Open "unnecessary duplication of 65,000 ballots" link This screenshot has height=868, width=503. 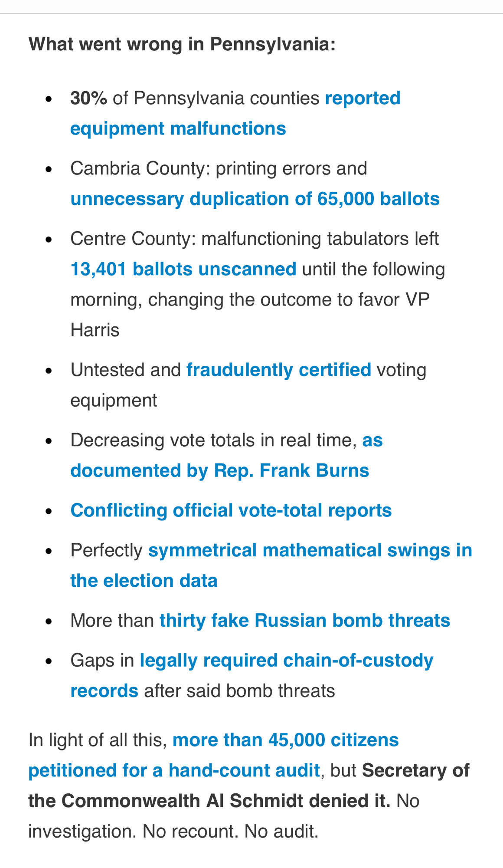255,199
